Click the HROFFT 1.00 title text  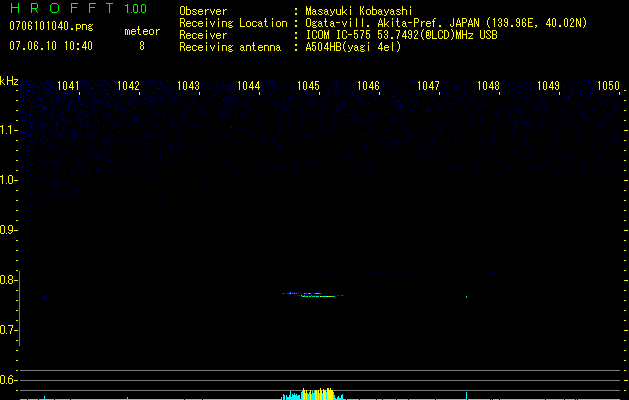pyautogui.click(x=78, y=8)
